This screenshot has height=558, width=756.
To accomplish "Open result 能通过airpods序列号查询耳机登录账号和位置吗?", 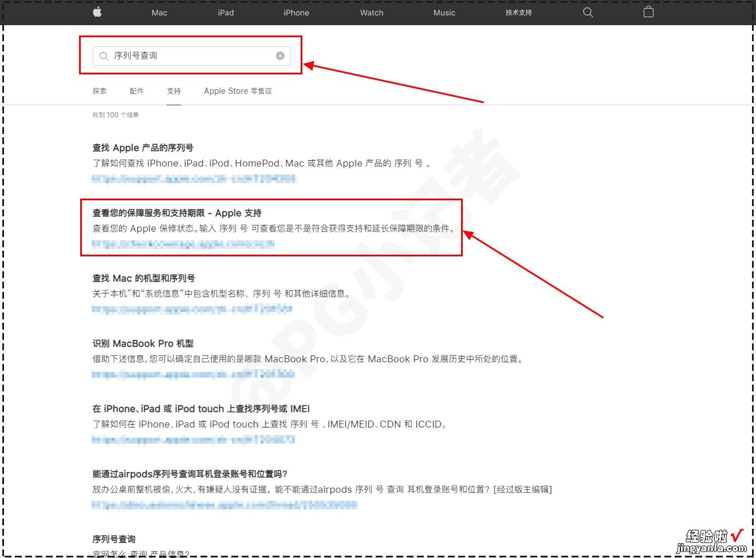I will [190, 474].
